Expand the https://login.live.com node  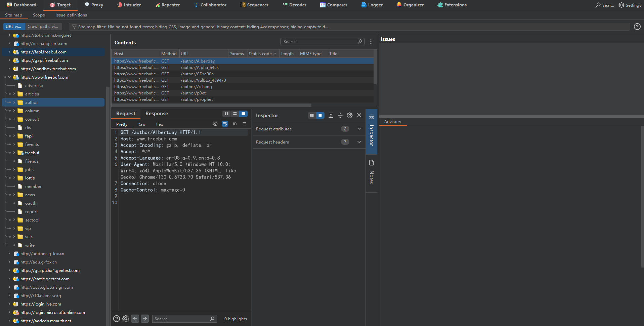coord(9,304)
